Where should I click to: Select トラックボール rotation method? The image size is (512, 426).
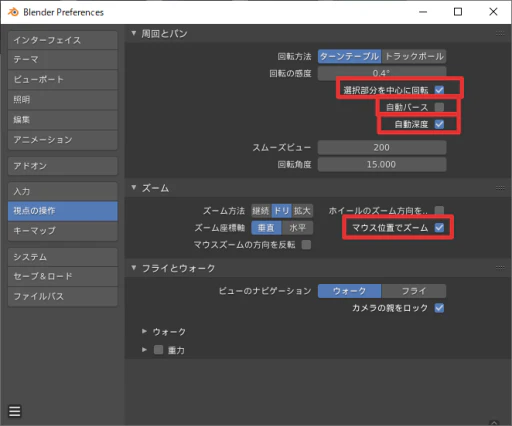tap(414, 56)
